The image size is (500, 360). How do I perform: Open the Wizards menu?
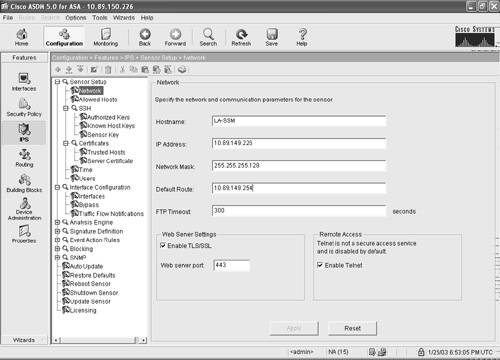click(x=124, y=18)
